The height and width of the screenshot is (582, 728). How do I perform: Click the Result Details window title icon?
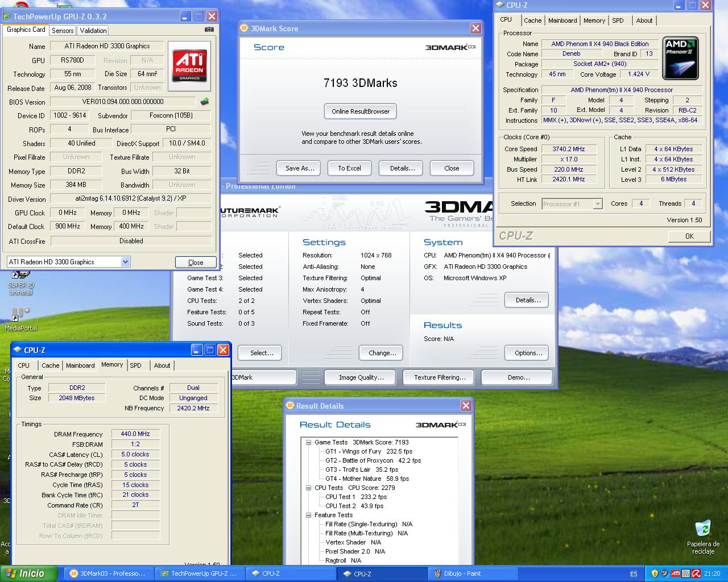(x=290, y=405)
